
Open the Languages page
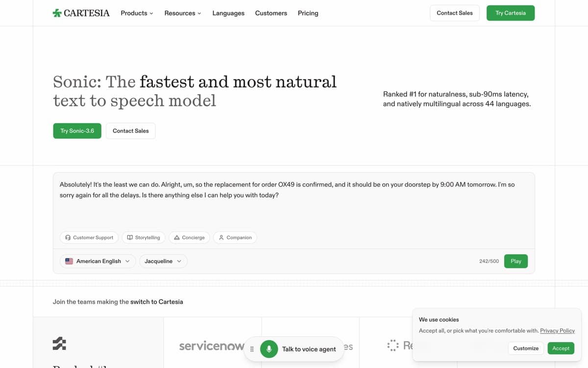click(228, 13)
